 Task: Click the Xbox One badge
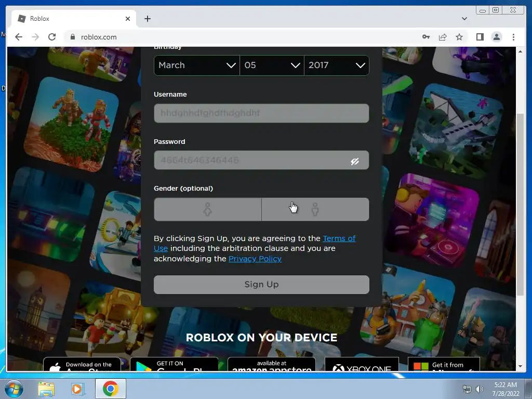[x=362, y=364]
